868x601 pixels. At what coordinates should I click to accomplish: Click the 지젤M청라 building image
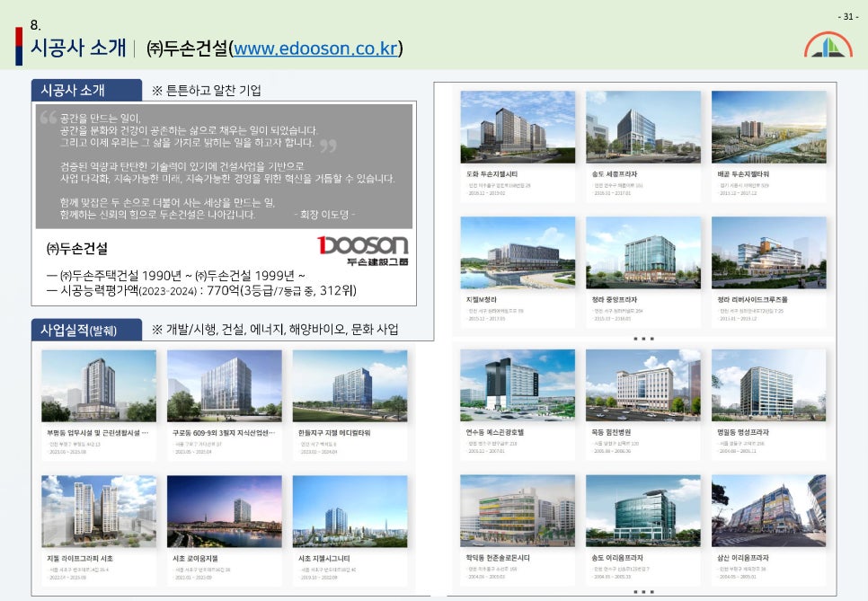click(518, 252)
